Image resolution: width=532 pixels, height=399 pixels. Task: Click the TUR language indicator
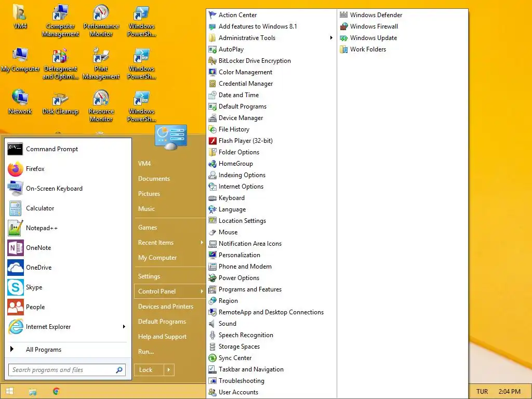[482, 392]
